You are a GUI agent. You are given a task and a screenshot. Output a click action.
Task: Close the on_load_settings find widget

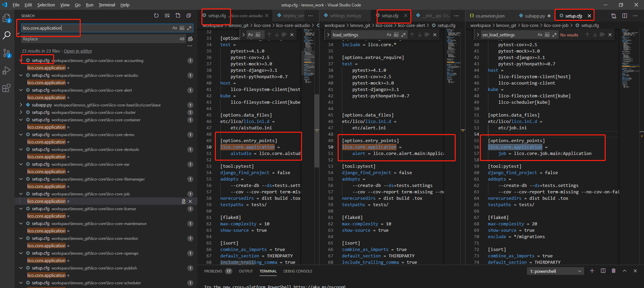[610, 35]
